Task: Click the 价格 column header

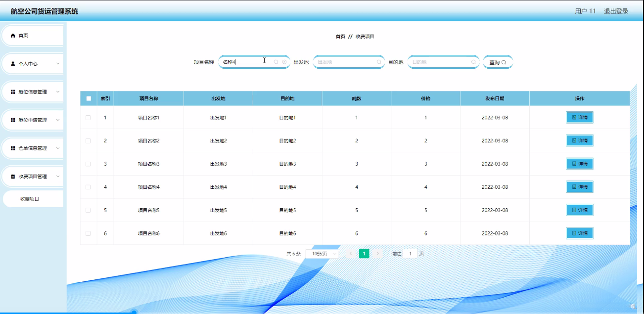Action: tap(425, 98)
